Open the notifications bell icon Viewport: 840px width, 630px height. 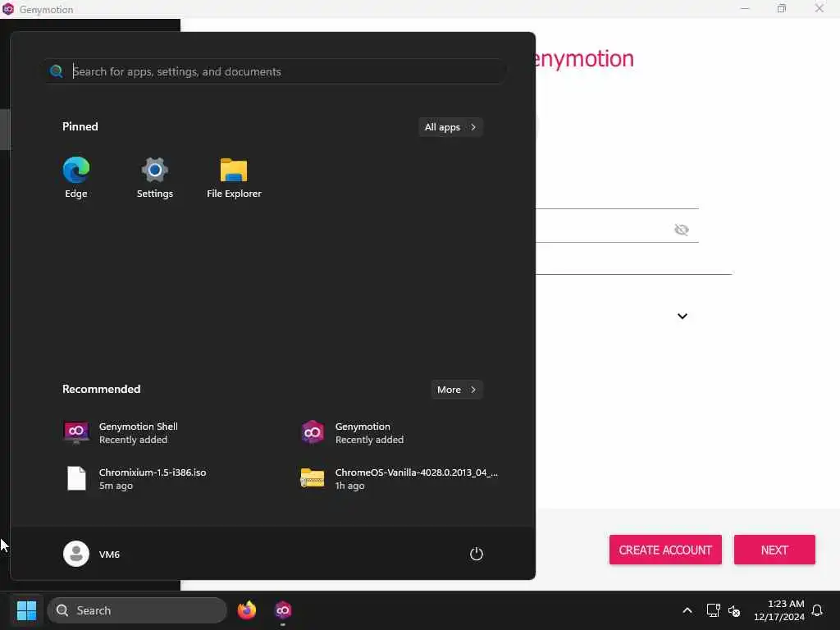pos(817,610)
